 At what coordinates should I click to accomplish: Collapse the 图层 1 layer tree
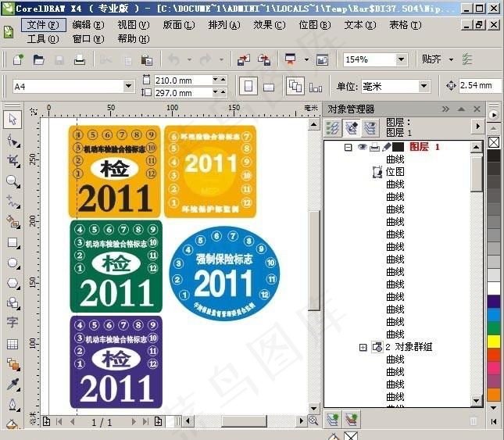pos(349,147)
